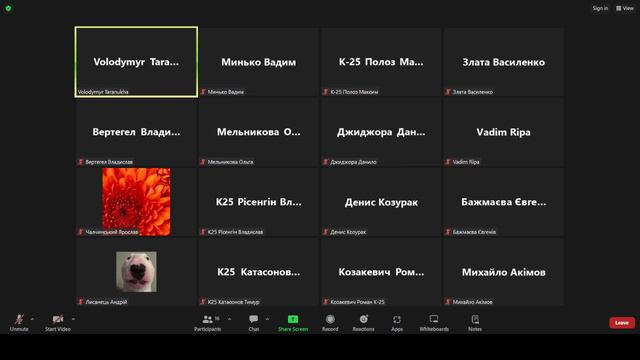Click the large name Vadim Ripa
Viewport: 640px width, 360px height.
pyautogui.click(x=504, y=132)
